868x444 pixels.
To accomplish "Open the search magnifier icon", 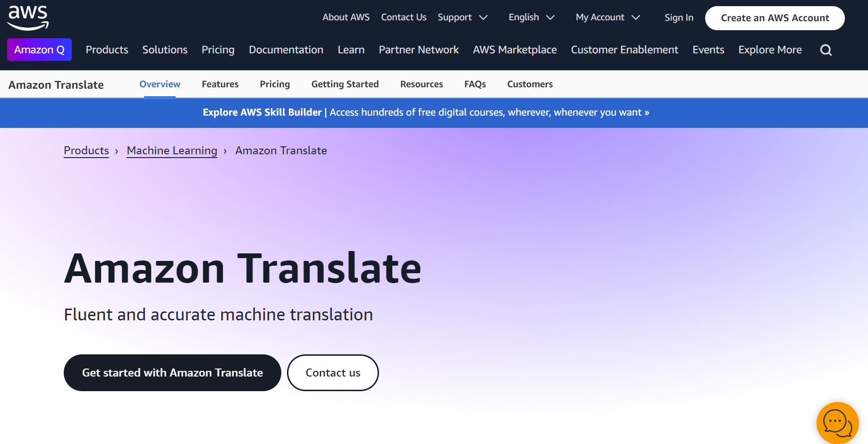I will point(826,50).
